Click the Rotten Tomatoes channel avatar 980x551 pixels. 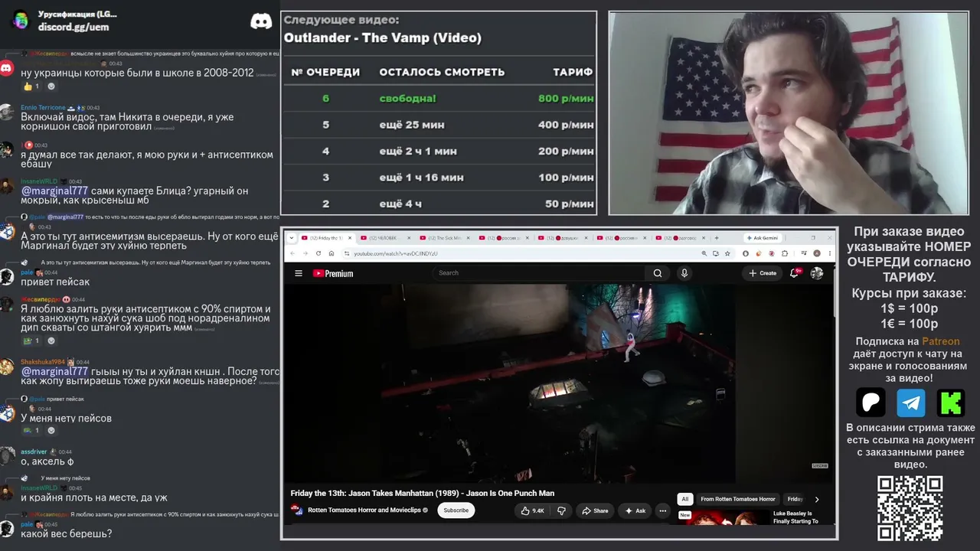click(x=296, y=510)
